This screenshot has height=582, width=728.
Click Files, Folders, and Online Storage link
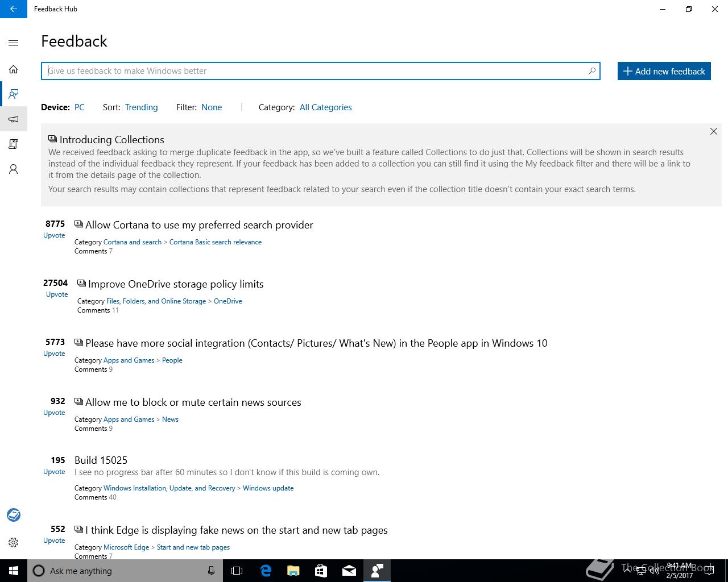click(x=156, y=301)
